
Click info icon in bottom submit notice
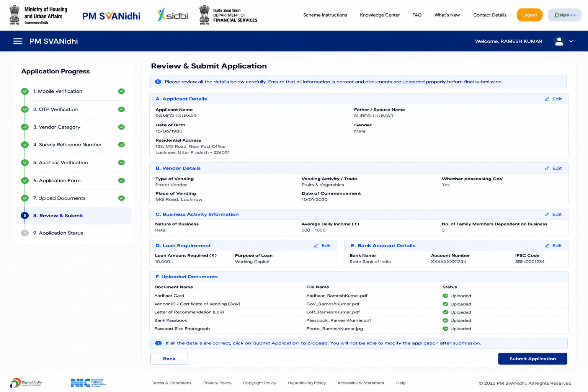click(158, 343)
